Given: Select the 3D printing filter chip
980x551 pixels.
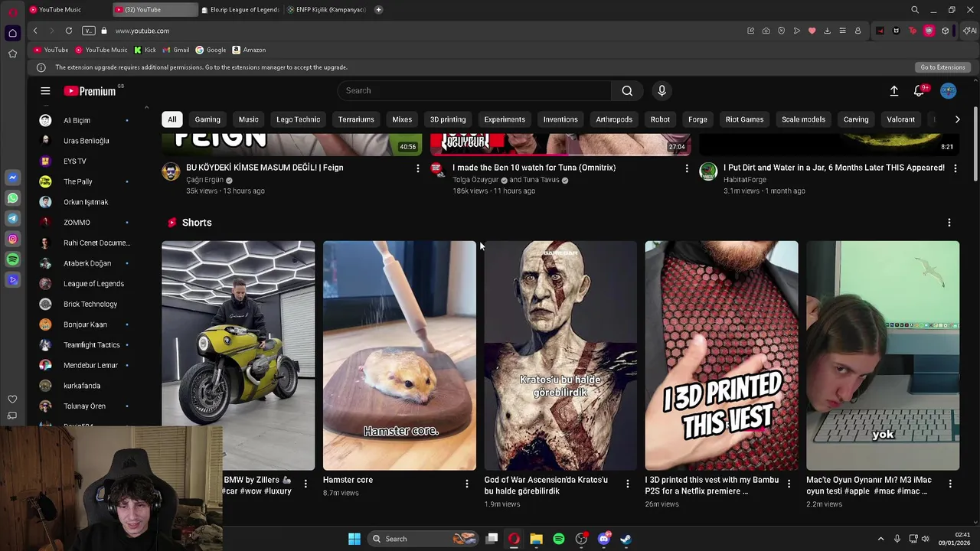Looking at the screenshot, I should coord(448,119).
